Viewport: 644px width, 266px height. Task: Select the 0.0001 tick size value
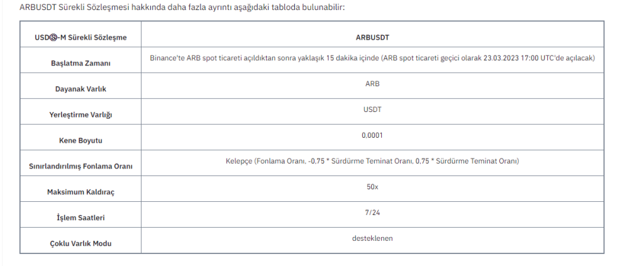pyautogui.click(x=372, y=135)
